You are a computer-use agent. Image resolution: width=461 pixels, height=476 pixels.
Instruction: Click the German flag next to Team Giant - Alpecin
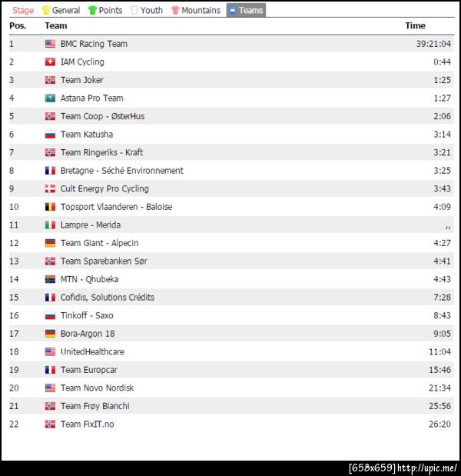51,243
